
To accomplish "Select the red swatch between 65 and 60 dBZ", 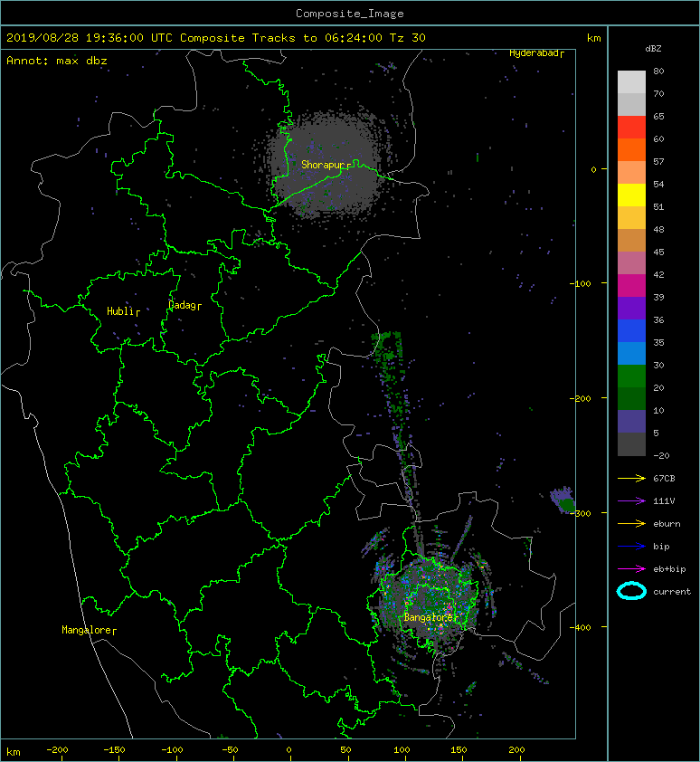I will [631, 128].
